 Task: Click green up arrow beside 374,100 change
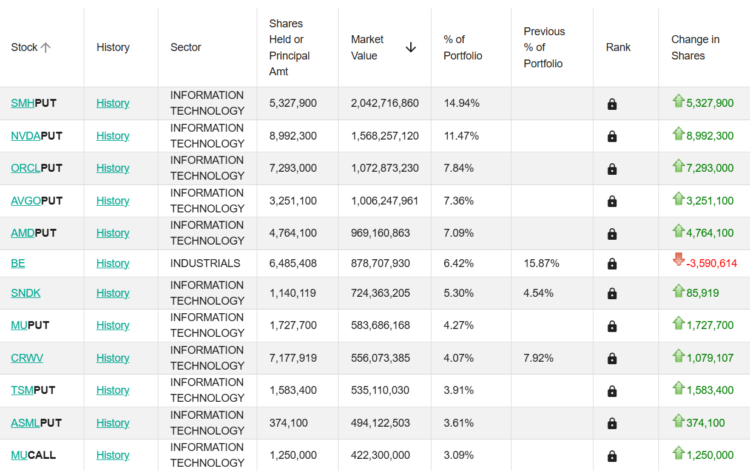tap(678, 420)
